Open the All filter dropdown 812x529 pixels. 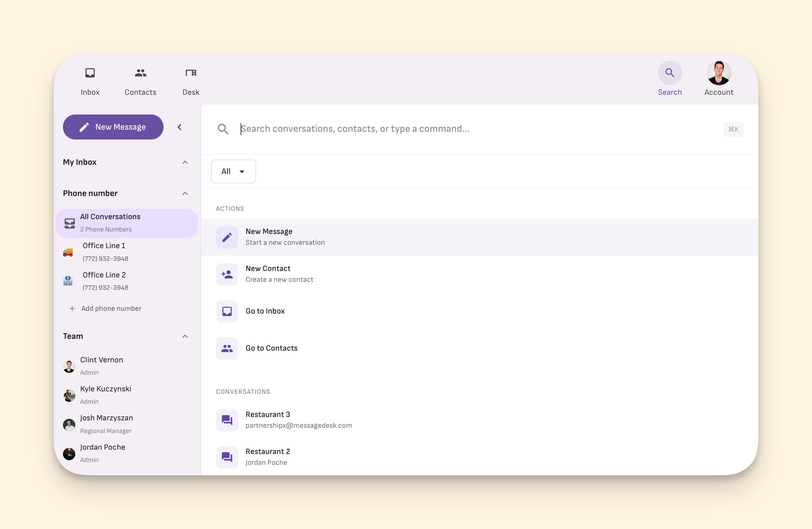(x=233, y=171)
